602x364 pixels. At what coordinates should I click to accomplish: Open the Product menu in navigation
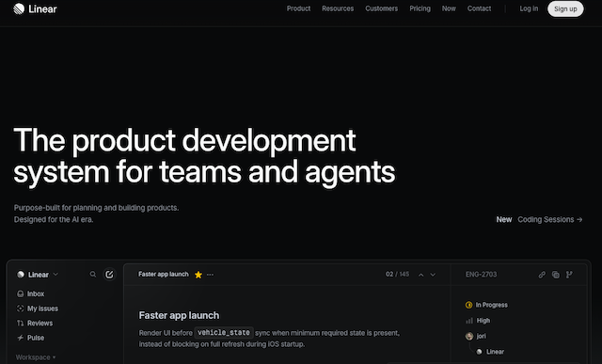point(298,8)
